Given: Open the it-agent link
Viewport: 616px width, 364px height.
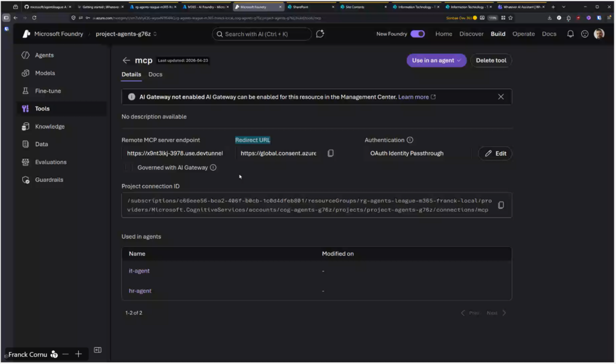Looking at the screenshot, I should pos(139,271).
